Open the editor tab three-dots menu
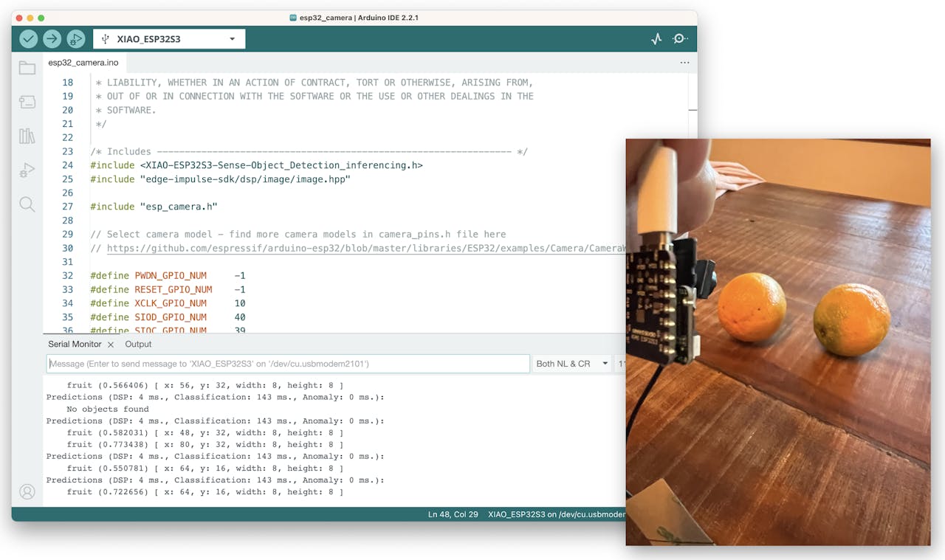 [684, 63]
